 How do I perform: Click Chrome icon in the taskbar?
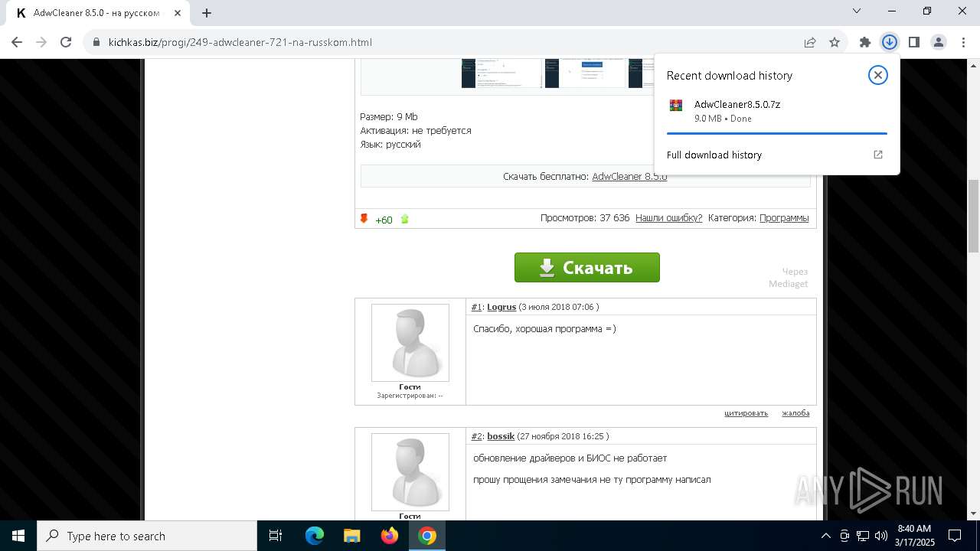point(427,536)
